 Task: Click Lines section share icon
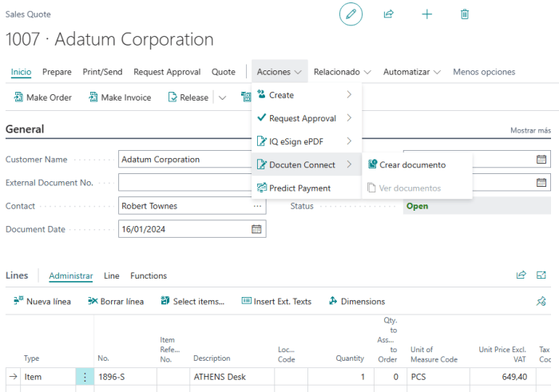(521, 275)
